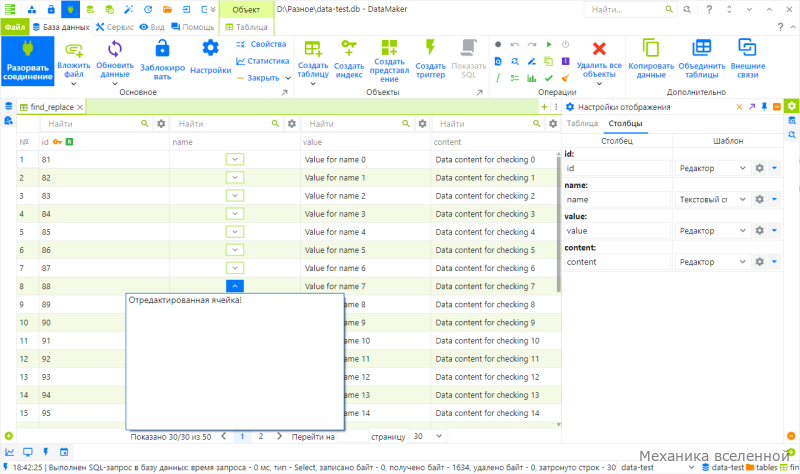800x474 pixels.
Task: Open template dropdown for value column
Action: point(742,231)
